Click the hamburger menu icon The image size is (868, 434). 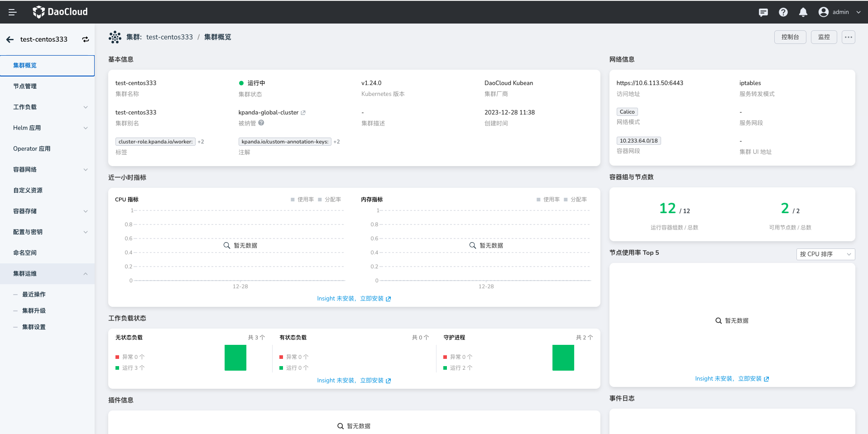pyautogui.click(x=12, y=12)
